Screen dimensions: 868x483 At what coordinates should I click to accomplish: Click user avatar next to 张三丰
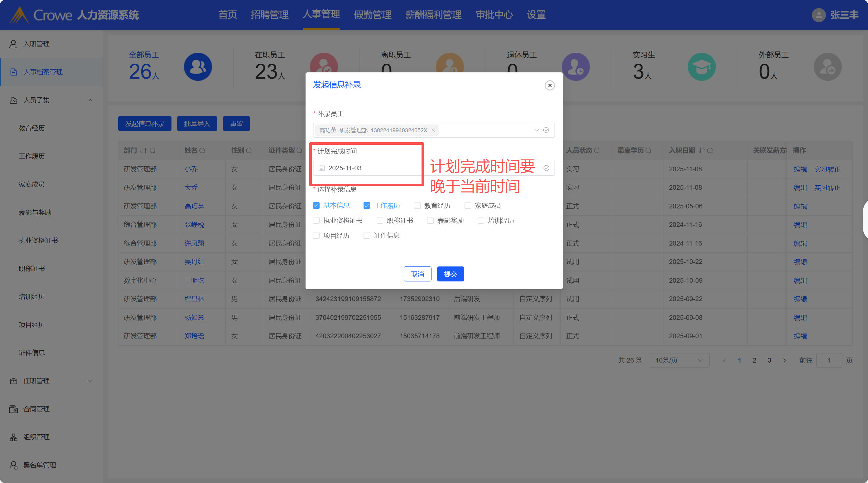pyautogui.click(x=818, y=15)
